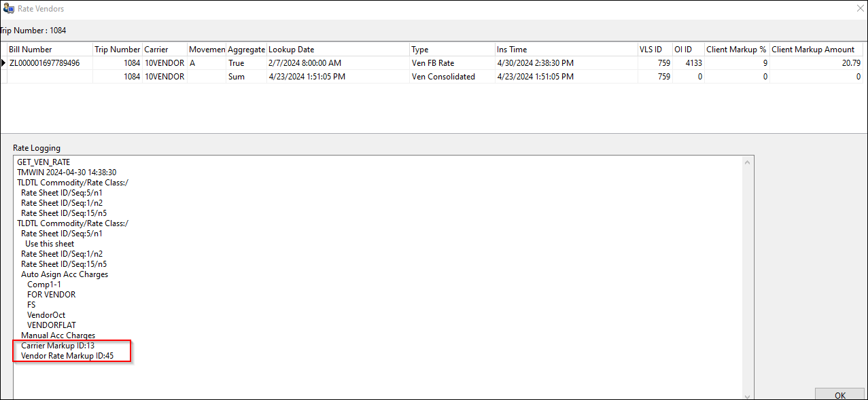Click the Rate Vendors title bar icon
Viewport: 868px width, 400px height.
tap(7, 9)
